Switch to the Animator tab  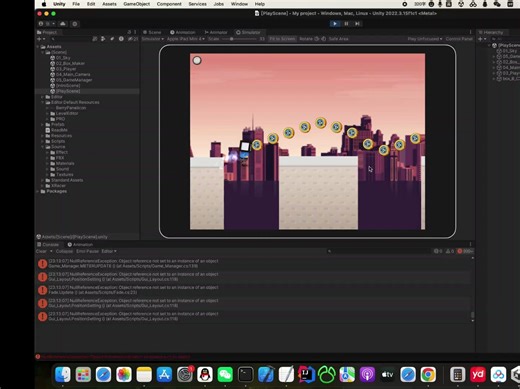point(216,32)
